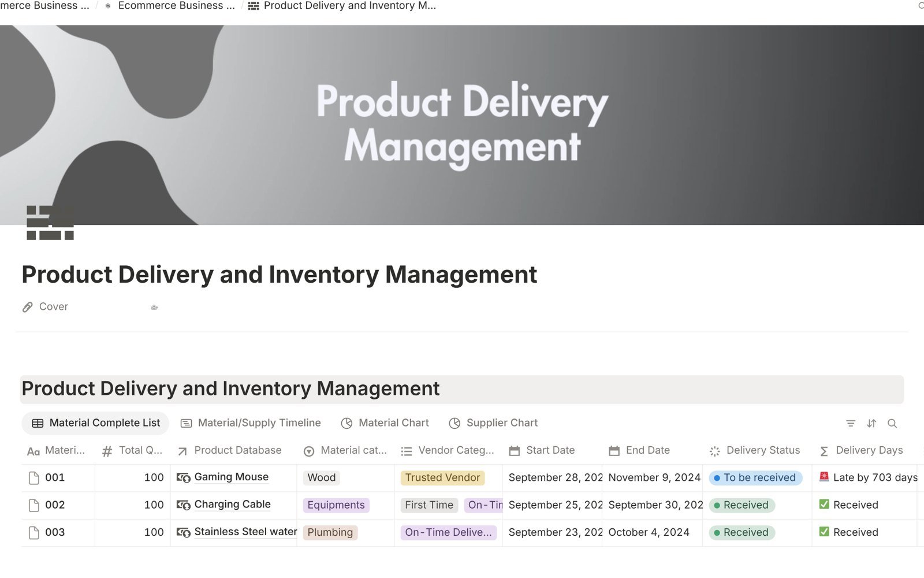
Task: Click the relation icon next to Charging Cable
Action: click(x=184, y=505)
